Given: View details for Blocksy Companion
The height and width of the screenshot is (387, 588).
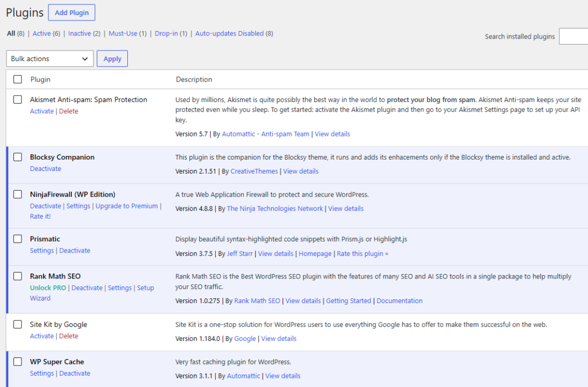Looking at the screenshot, I should 301,171.
